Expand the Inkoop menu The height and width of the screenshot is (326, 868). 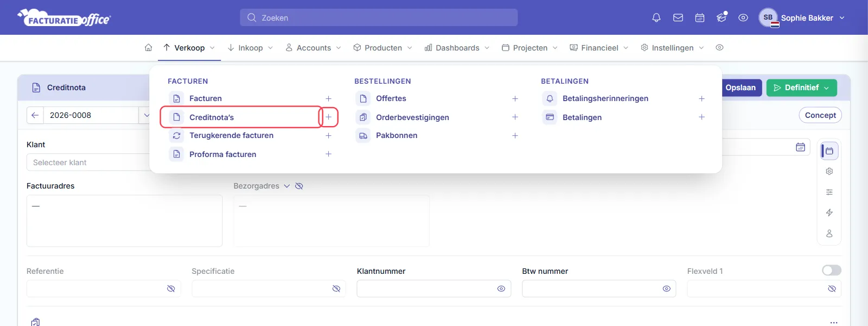pyautogui.click(x=250, y=48)
